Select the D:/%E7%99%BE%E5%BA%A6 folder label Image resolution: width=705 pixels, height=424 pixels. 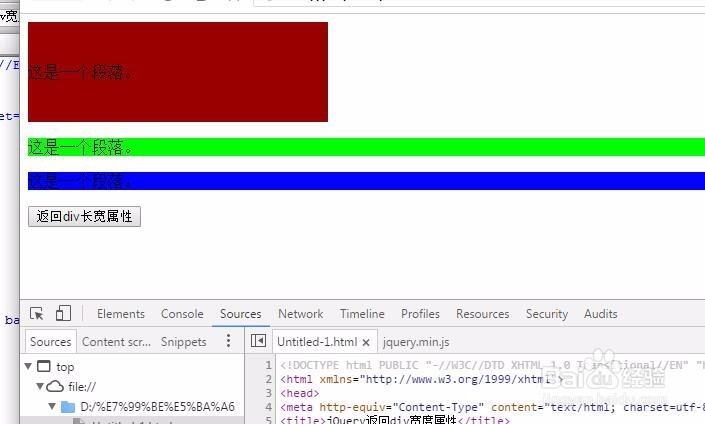point(157,407)
